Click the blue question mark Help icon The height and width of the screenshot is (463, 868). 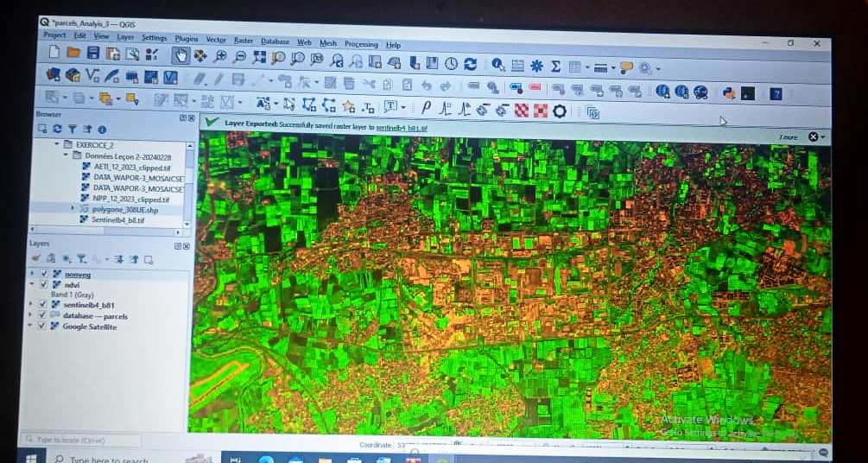(x=776, y=94)
